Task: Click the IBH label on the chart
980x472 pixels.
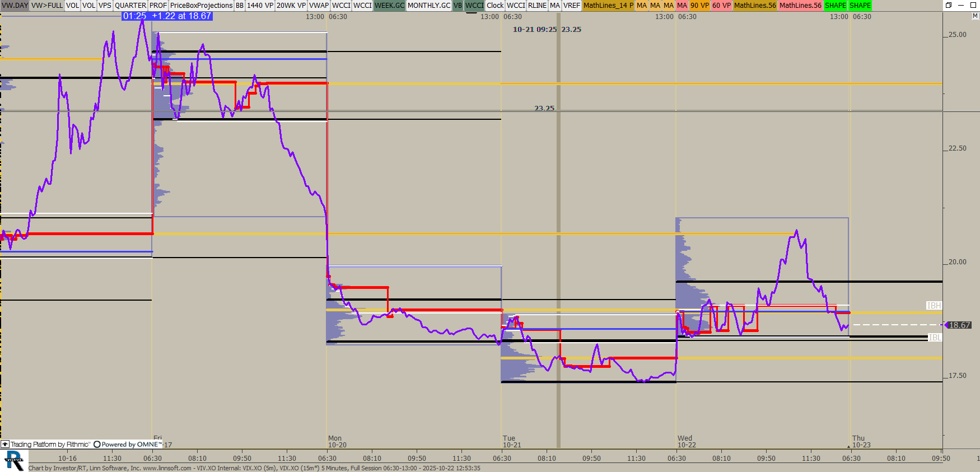Action: click(x=934, y=306)
